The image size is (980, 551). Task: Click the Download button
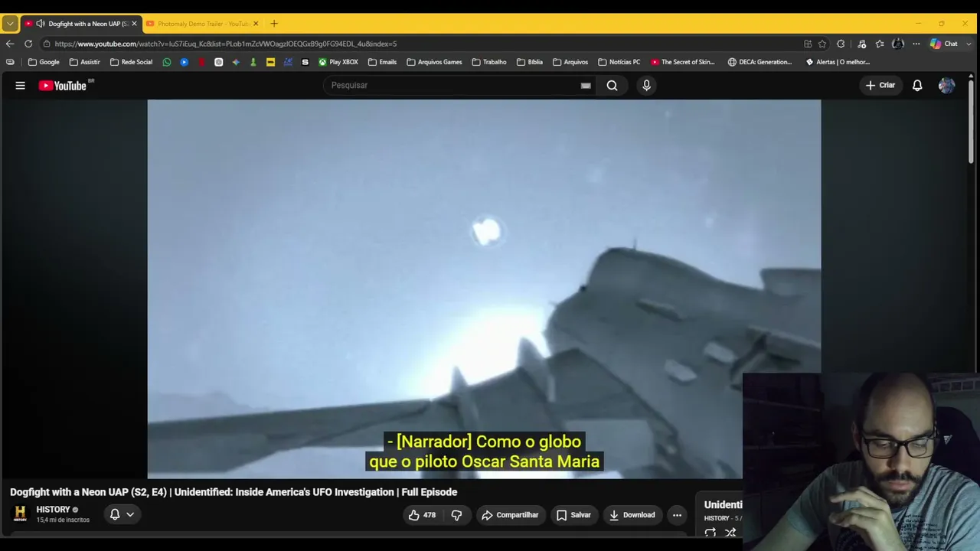[632, 515]
